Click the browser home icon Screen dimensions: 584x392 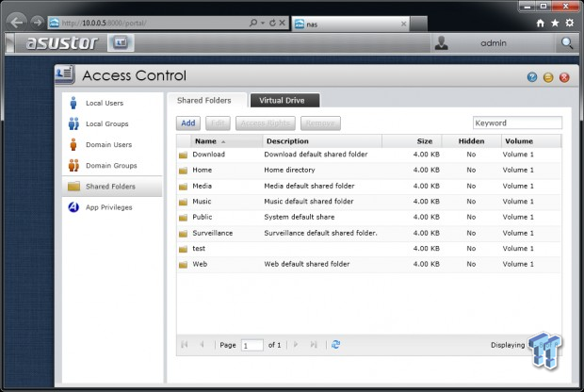click(x=541, y=24)
